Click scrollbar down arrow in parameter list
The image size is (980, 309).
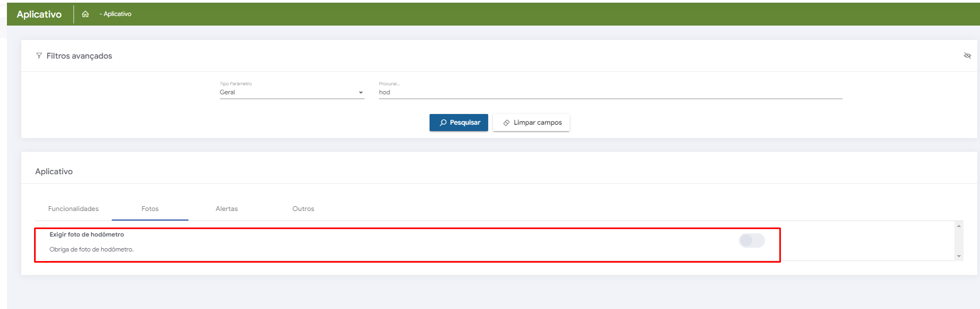959,256
